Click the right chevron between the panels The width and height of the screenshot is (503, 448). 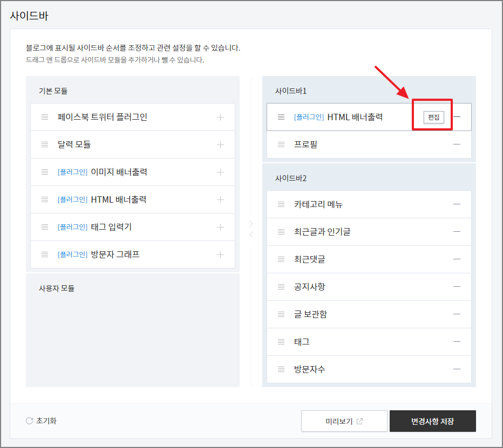[250, 223]
